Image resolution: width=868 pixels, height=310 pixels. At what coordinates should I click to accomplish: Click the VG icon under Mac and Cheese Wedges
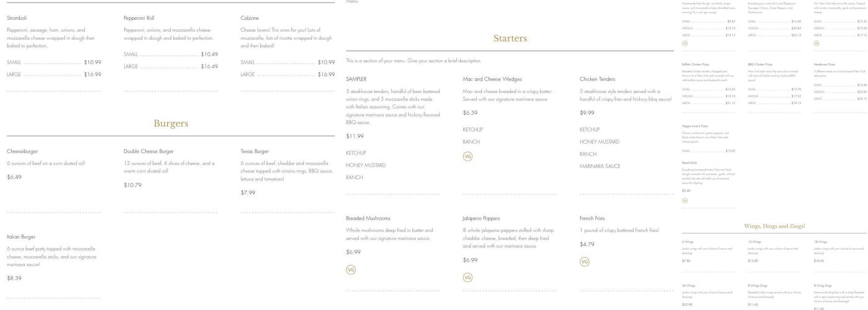pos(467,156)
